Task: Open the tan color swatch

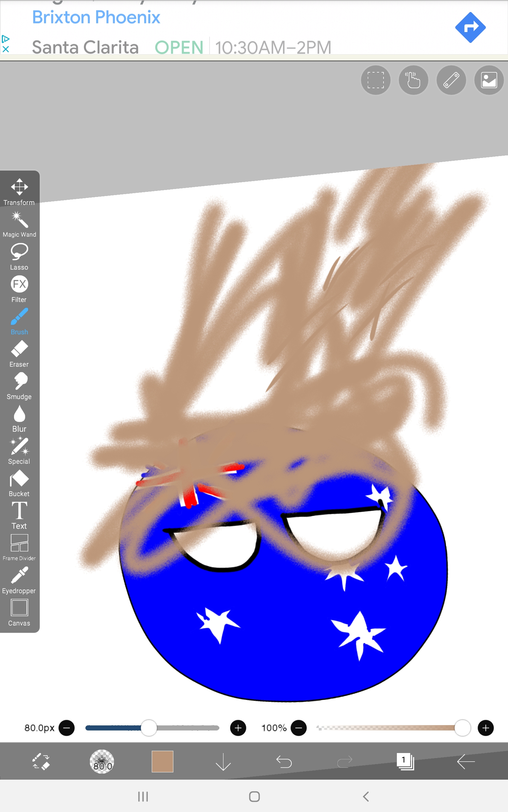Action: [162, 761]
